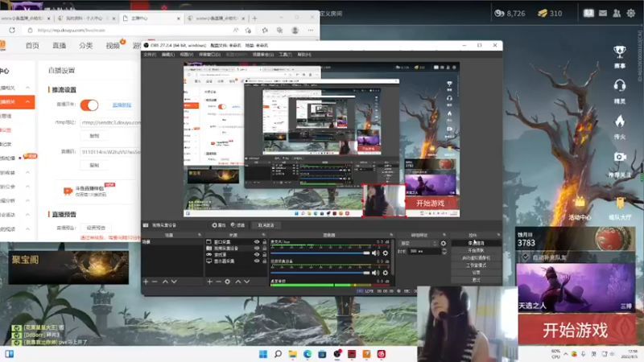
Task: Open 麦克风/Aux audio settings gear
Action: click(x=386, y=253)
